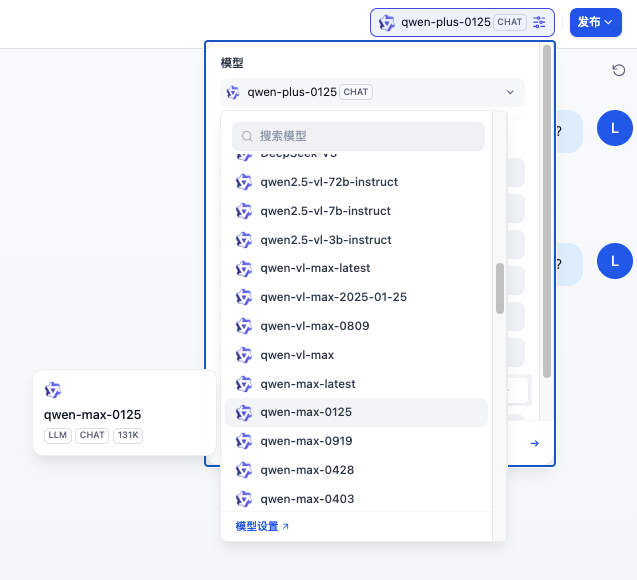Click CHAT badge in top model selector
The width and height of the screenshot is (637, 580).
pyautogui.click(x=509, y=22)
